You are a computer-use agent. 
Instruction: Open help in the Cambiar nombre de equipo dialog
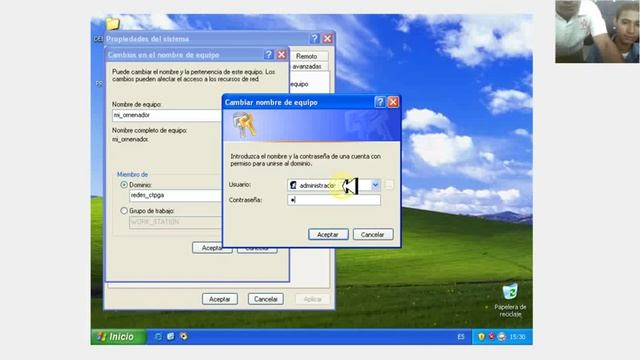point(380,102)
